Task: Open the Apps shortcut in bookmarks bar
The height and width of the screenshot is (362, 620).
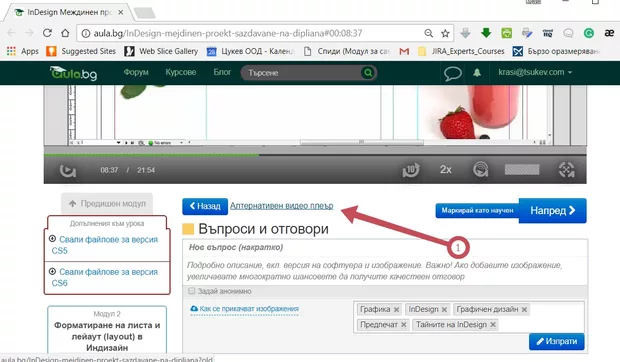Action: (23, 51)
